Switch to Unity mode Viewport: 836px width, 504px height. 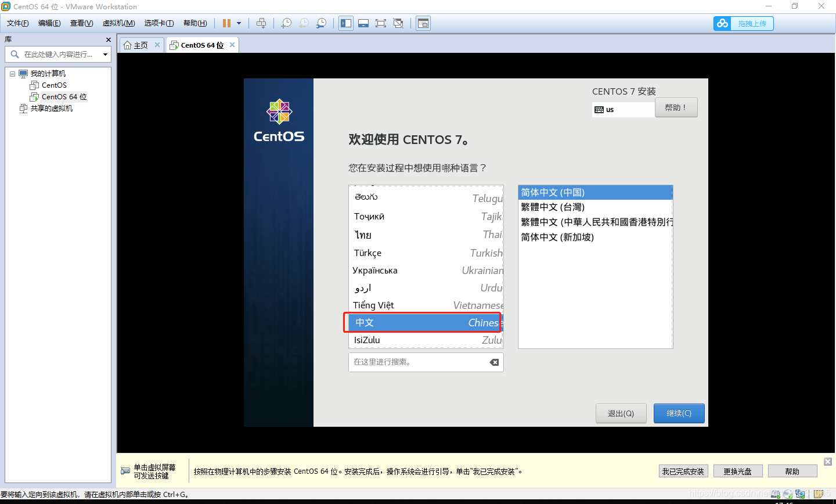pyautogui.click(x=398, y=23)
